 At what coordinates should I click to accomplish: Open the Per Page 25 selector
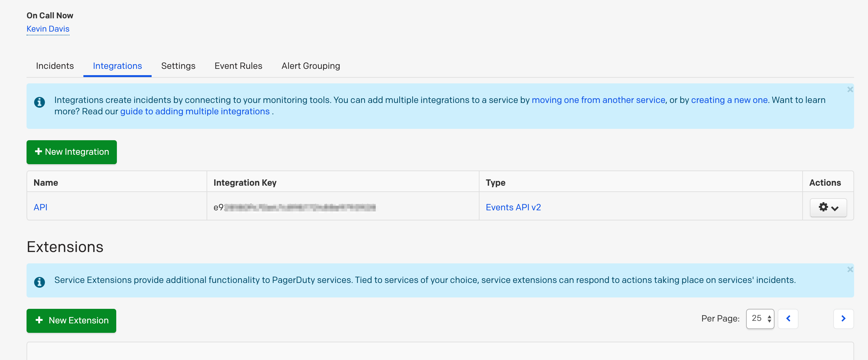click(760, 319)
